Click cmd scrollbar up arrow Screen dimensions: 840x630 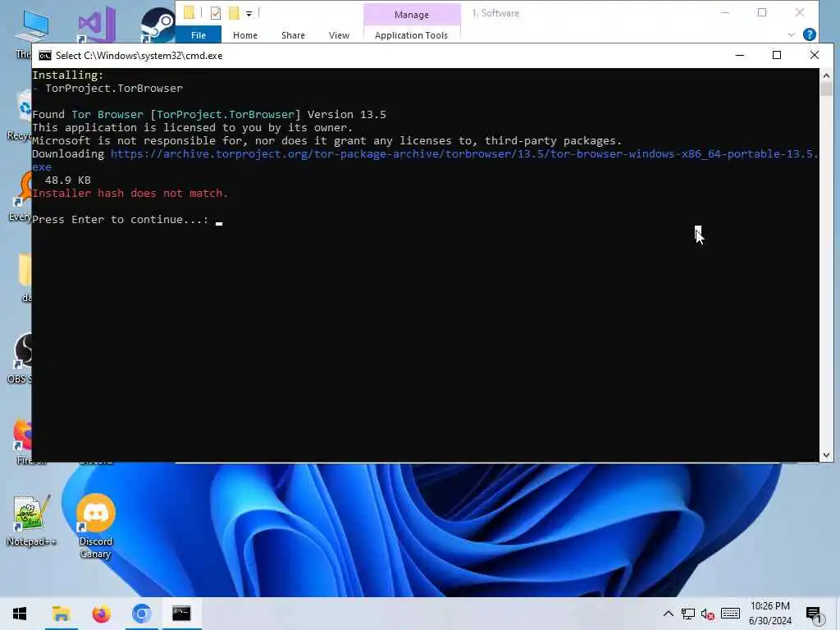(x=825, y=75)
